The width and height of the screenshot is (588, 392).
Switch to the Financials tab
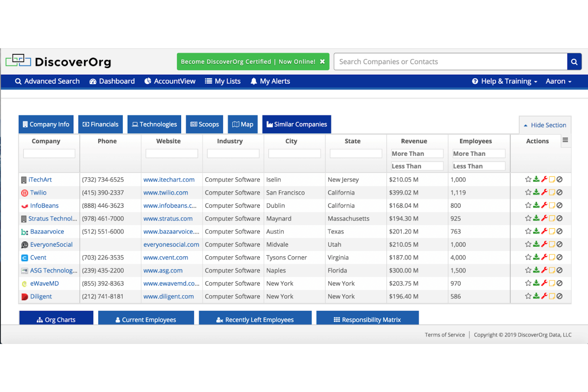coord(101,124)
